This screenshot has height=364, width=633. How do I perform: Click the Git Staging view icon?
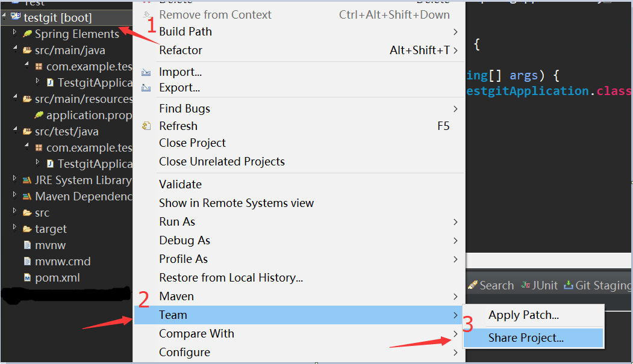point(569,285)
